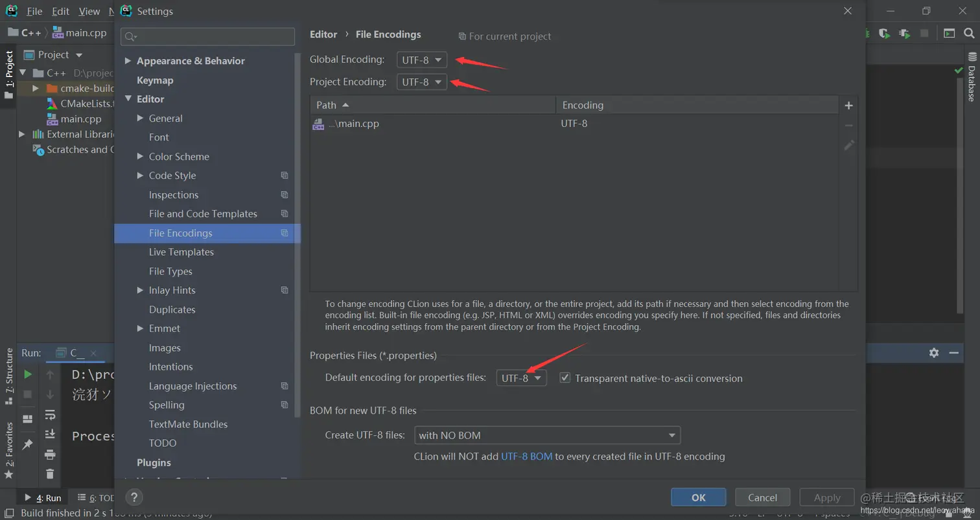Click the OK button

click(x=698, y=497)
